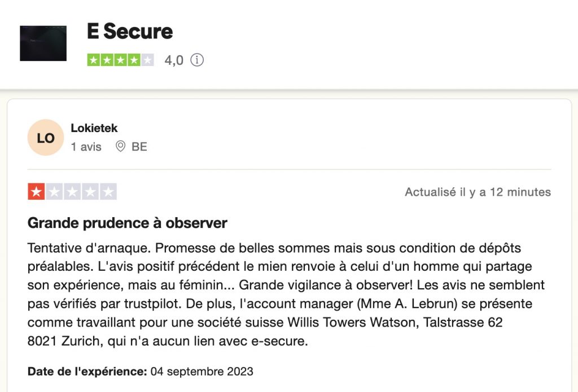Click the "1 avis" review count
Image resolution: width=578 pixels, height=392 pixels.
coord(86,147)
